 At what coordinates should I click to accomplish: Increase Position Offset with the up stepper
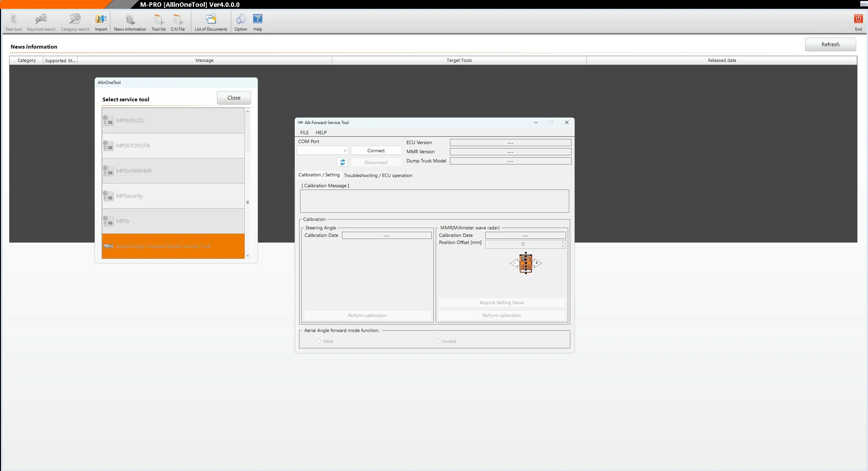563,242
